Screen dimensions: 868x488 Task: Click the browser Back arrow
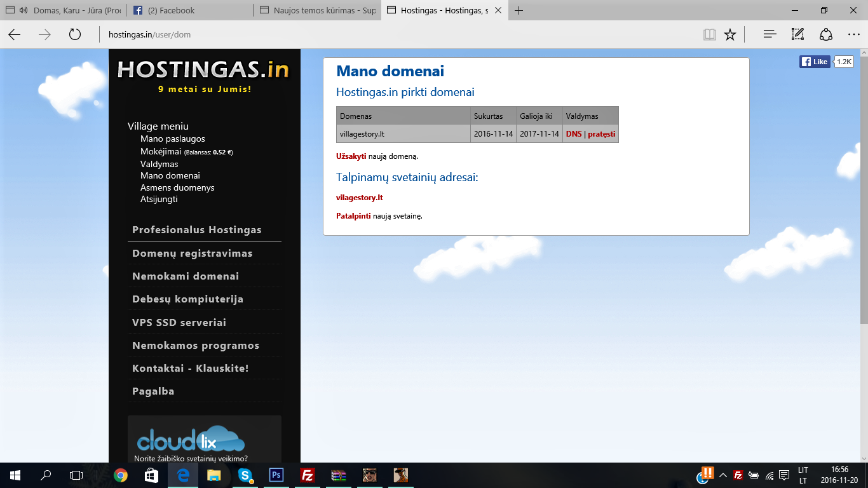tap(14, 34)
